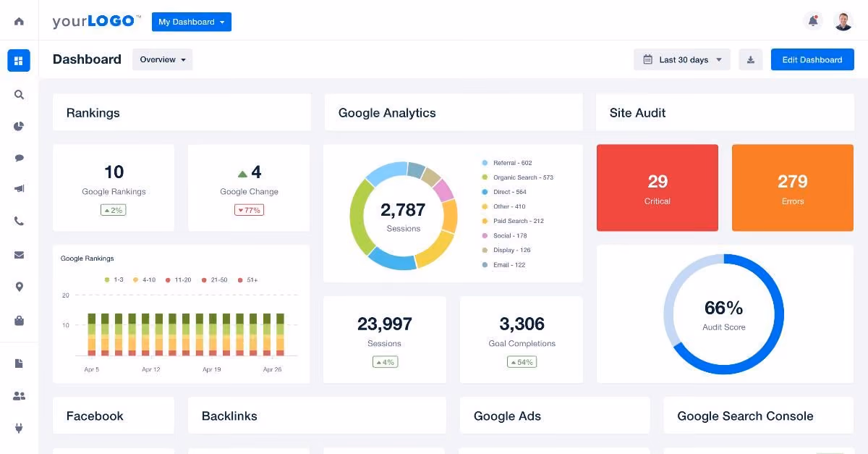Click the Google Change 4 card
Viewport: 868px width, 454px height.
[x=249, y=188]
